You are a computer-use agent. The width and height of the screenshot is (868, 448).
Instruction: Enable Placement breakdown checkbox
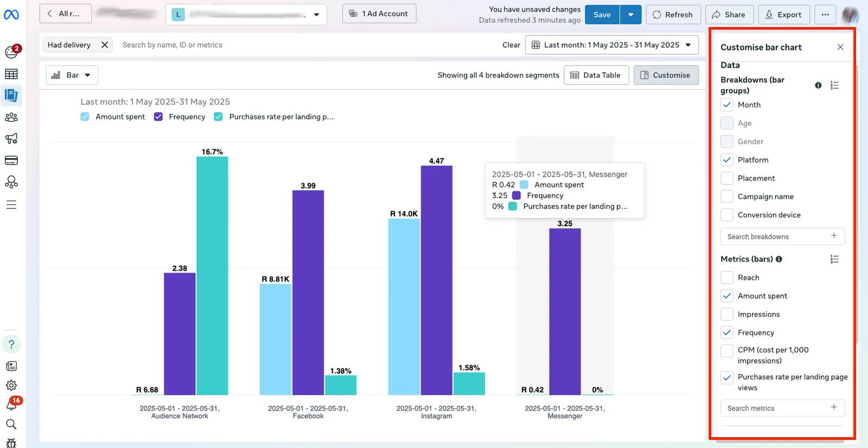pyautogui.click(x=727, y=178)
